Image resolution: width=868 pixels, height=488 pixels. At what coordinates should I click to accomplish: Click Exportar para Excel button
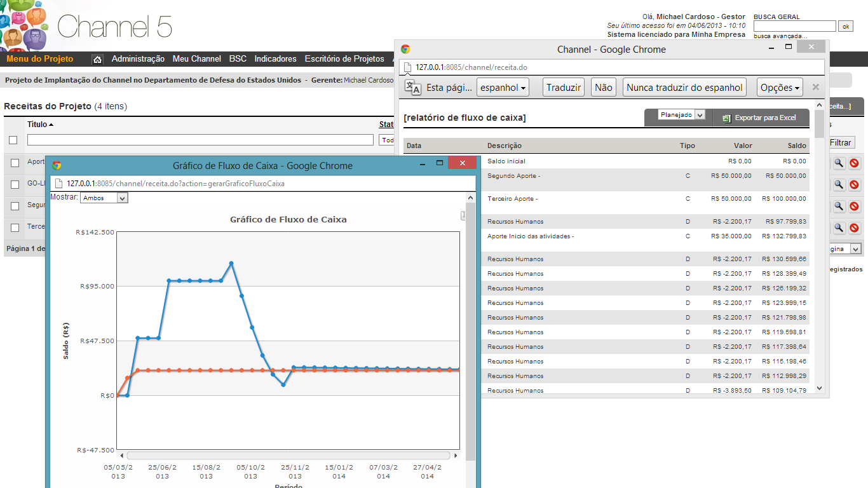point(760,118)
